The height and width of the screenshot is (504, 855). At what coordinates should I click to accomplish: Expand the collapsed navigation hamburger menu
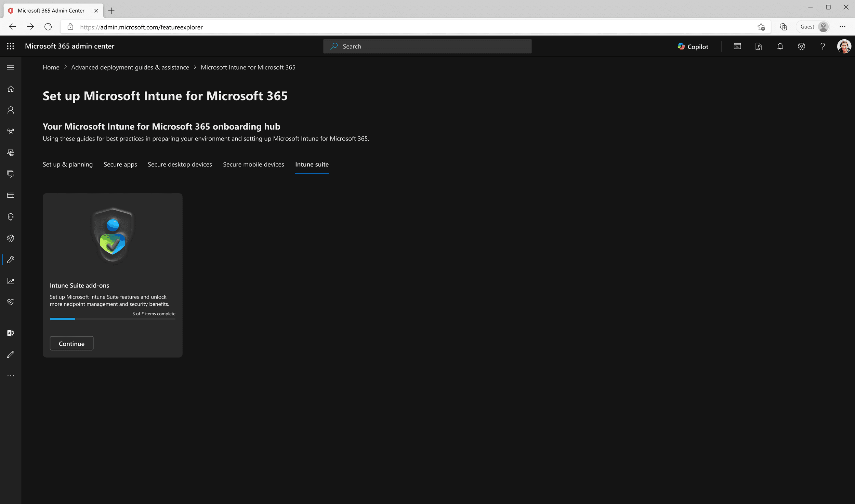[x=11, y=67]
